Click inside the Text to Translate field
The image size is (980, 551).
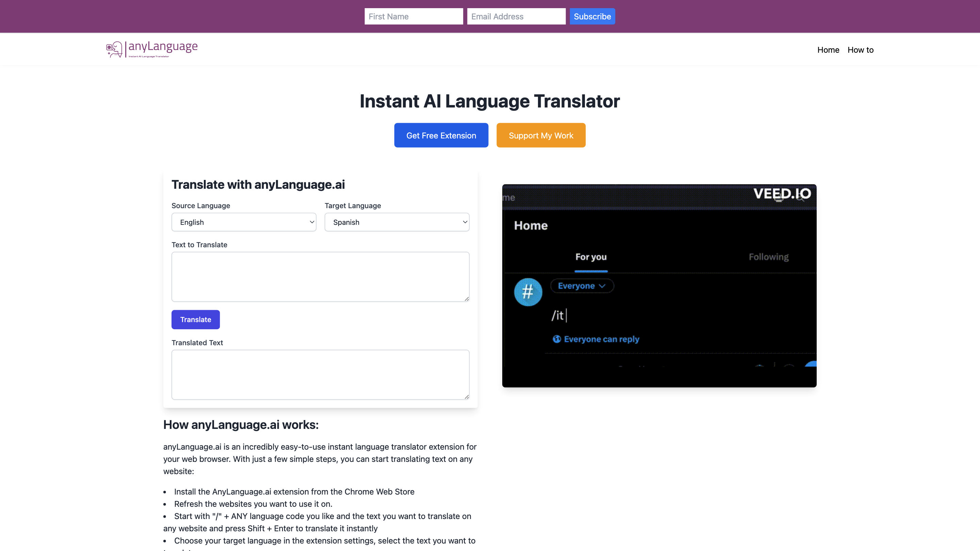point(320,277)
